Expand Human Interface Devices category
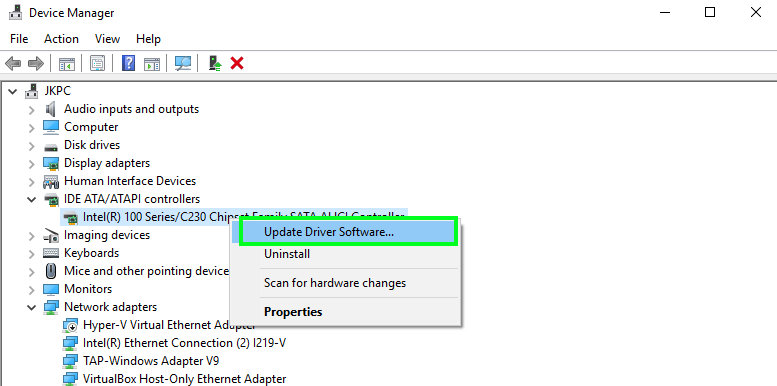This screenshot has height=386, width=777. [x=32, y=182]
